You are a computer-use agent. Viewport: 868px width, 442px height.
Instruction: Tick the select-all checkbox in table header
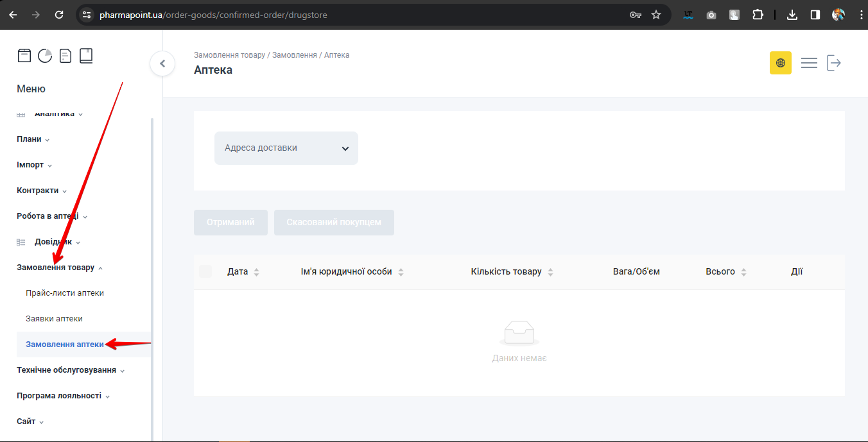(205, 271)
